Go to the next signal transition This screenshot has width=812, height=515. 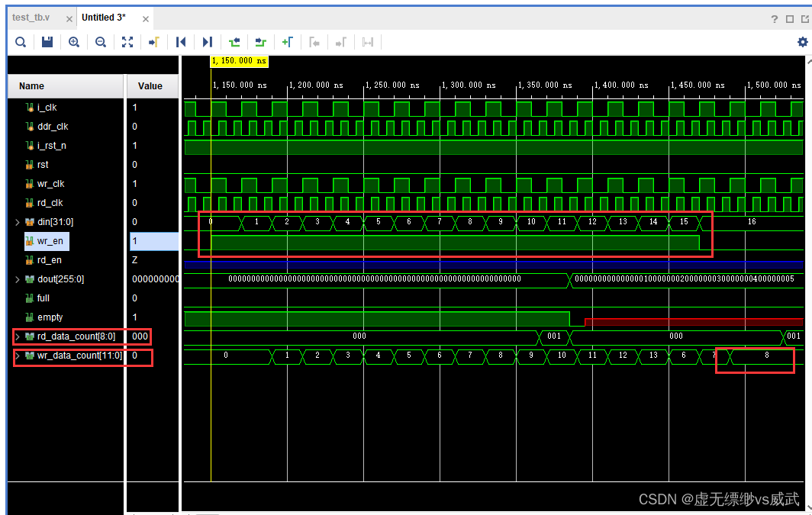pyautogui.click(x=261, y=42)
